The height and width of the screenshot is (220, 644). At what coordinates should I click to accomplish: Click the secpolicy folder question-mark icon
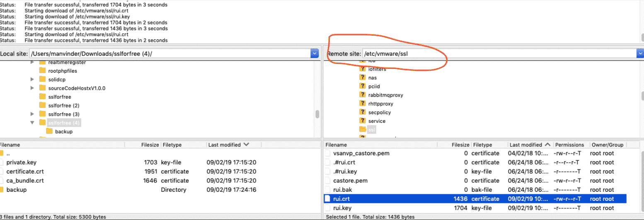click(x=363, y=112)
